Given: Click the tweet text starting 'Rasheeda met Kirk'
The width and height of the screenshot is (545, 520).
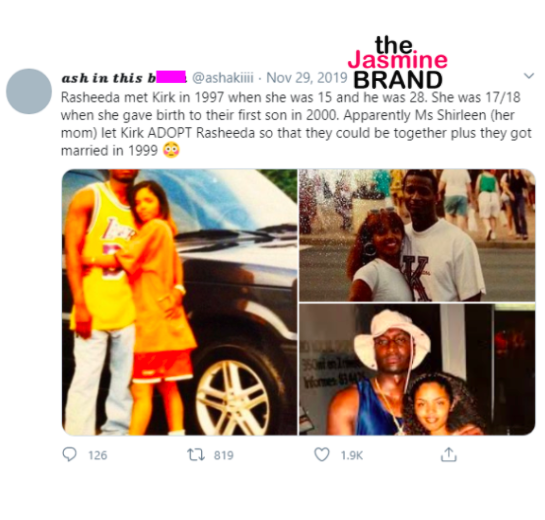Looking at the screenshot, I should click(296, 124).
